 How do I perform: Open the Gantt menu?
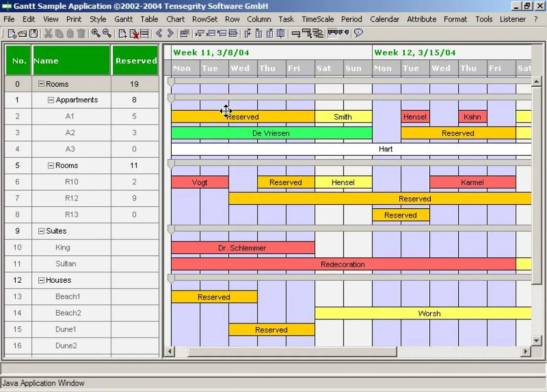124,19
